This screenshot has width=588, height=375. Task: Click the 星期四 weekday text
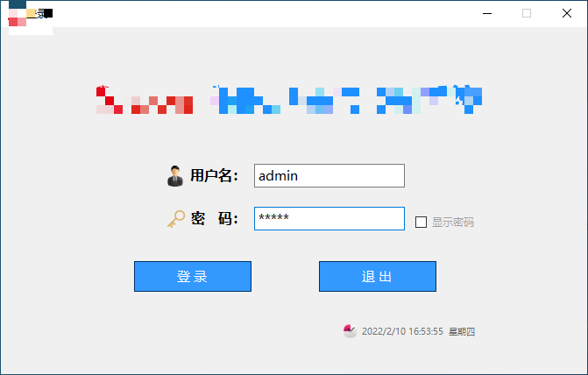coord(462,331)
